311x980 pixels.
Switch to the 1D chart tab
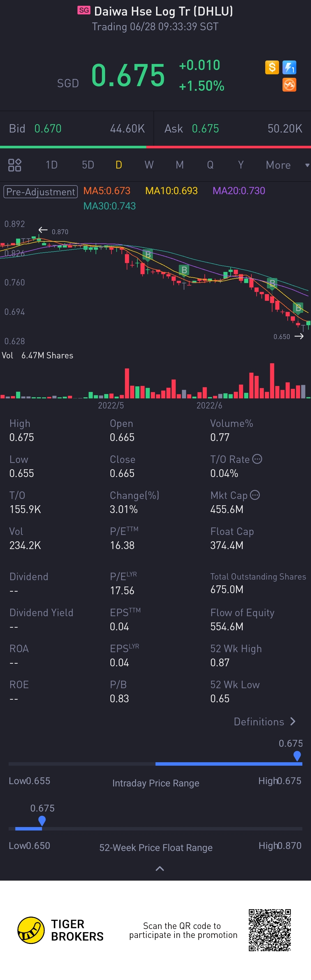(51, 165)
